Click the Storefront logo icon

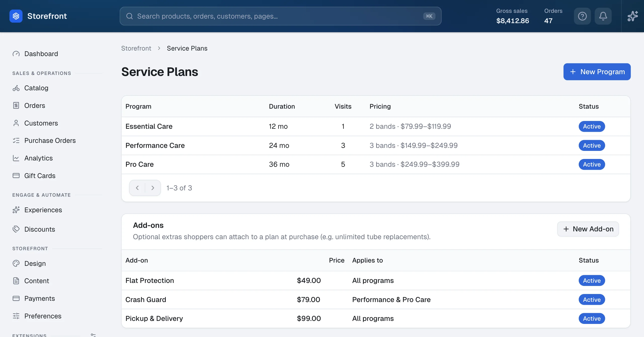pyautogui.click(x=16, y=16)
